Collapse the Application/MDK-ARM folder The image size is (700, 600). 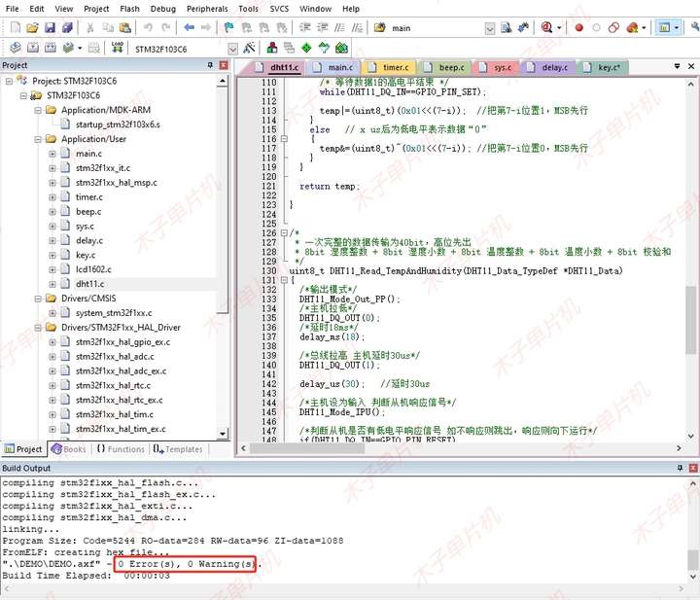[38, 110]
